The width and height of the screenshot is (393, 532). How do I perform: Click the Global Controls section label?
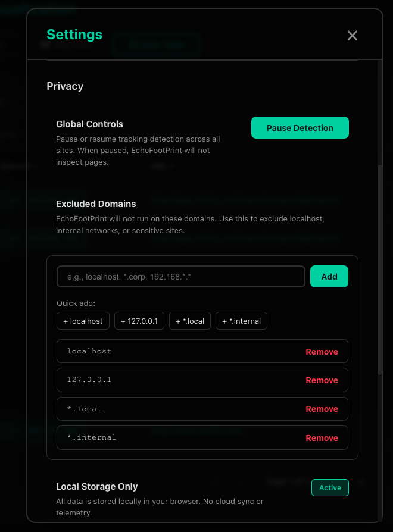click(x=89, y=124)
